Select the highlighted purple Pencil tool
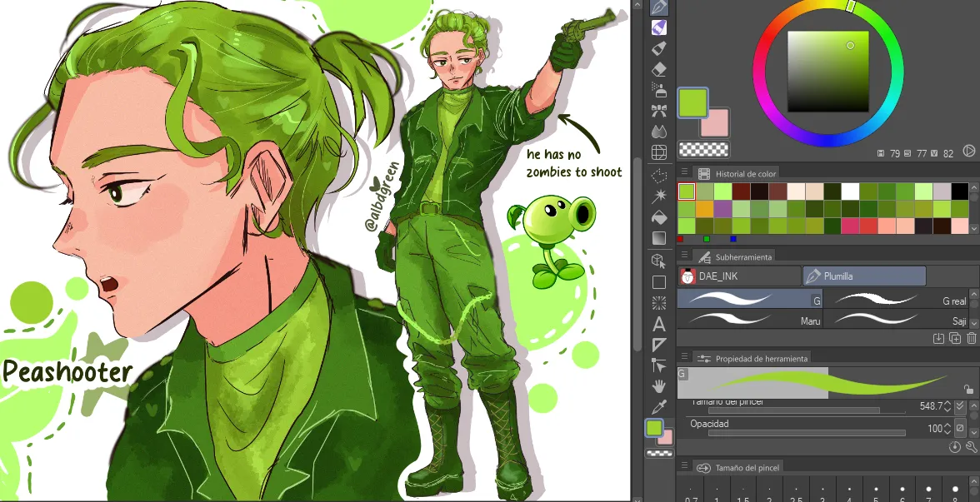The width and height of the screenshot is (980, 502). (x=658, y=27)
